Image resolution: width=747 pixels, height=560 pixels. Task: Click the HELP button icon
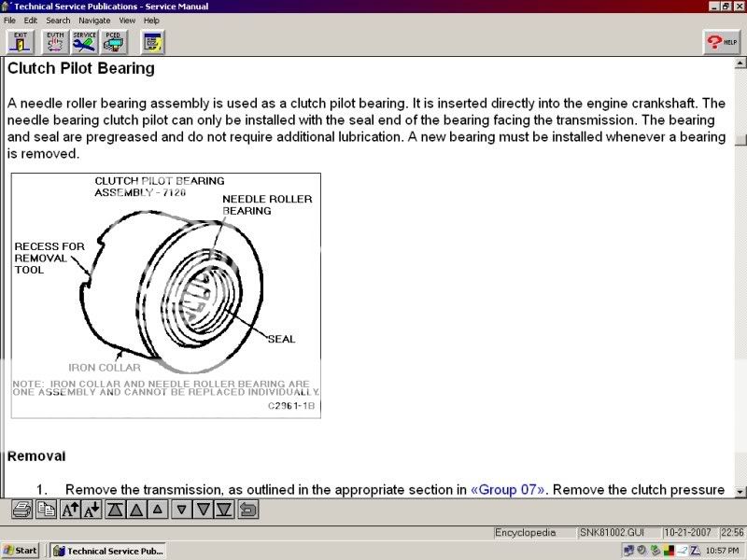click(x=721, y=41)
